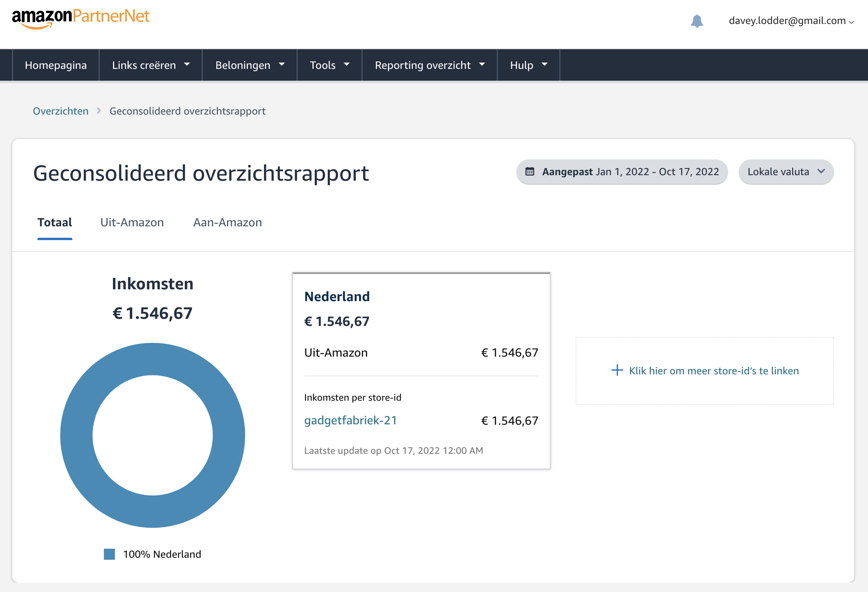
Task: Click the Inkomsten total € 1.546,67
Action: (x=153, y=313)
